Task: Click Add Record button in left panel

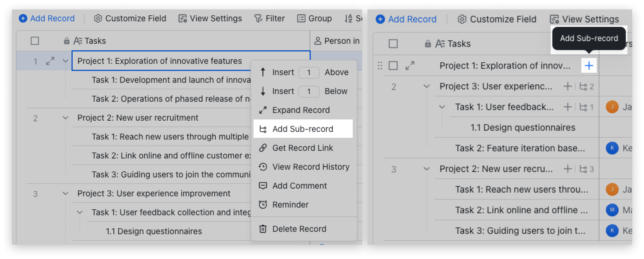Action: point(47,19)
